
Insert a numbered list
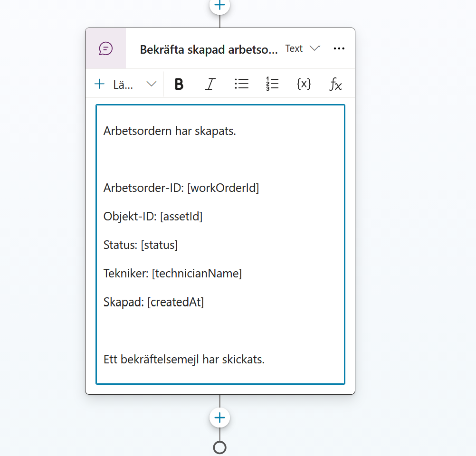[x=272, y=84]
